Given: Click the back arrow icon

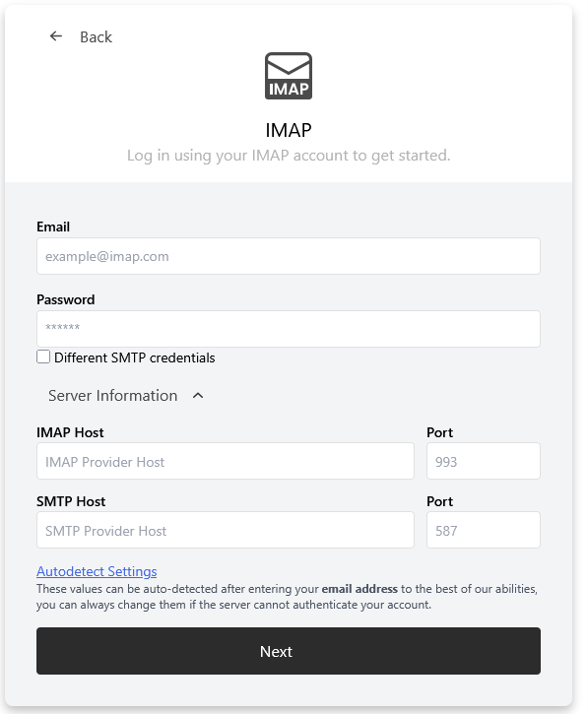Looking at the screenshot, I should pos(55,36).
